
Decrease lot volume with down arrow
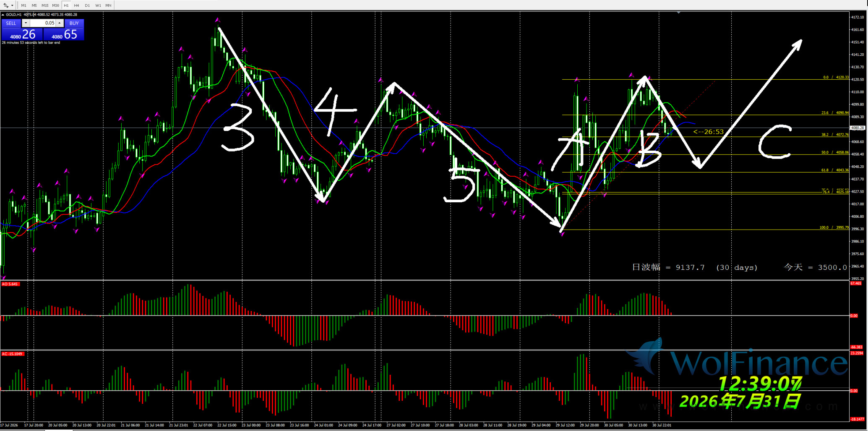[x=26, y=23]
